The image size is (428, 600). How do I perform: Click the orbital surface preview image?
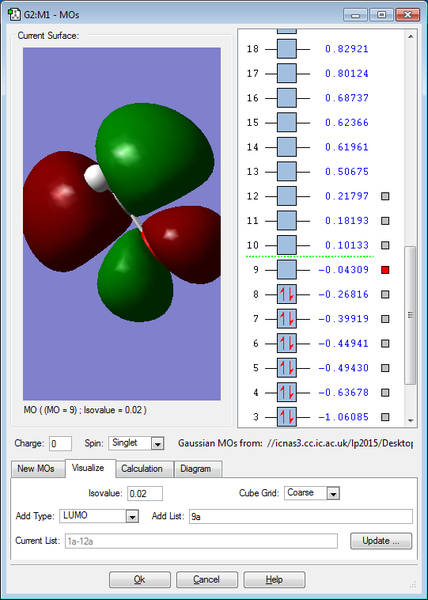click(x=122, y=224)
